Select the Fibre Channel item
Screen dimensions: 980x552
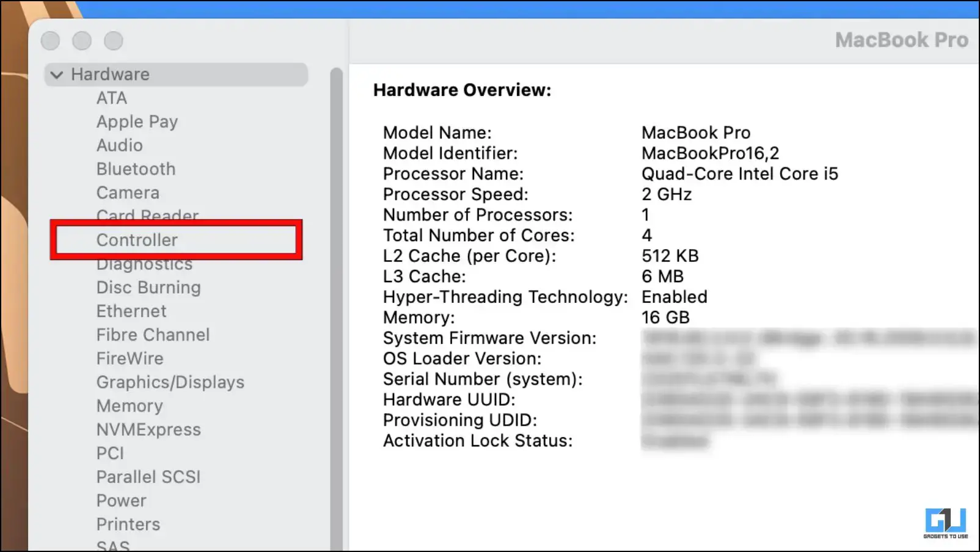pos(153,335)
